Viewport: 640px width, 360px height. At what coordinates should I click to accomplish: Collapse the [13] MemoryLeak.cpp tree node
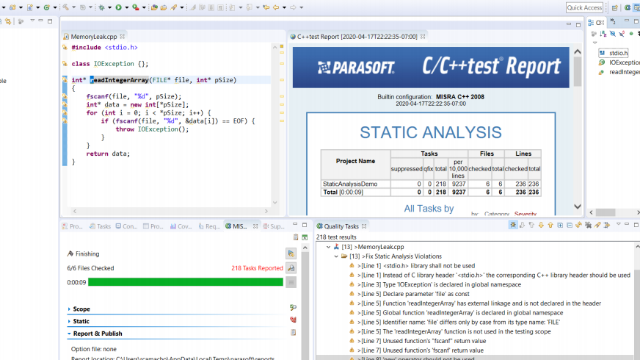point(328,247)
